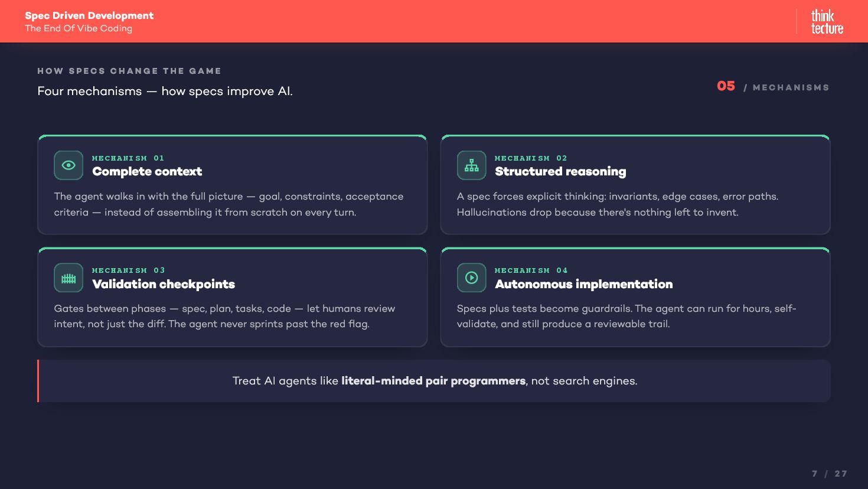Click the red '05' section number
This screenshot has height=489, width=868.
pos(726,86)
